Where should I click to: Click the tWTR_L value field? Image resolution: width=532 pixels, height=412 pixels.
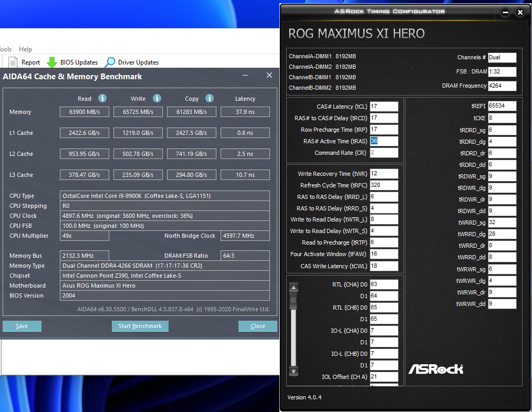point(384,219)
